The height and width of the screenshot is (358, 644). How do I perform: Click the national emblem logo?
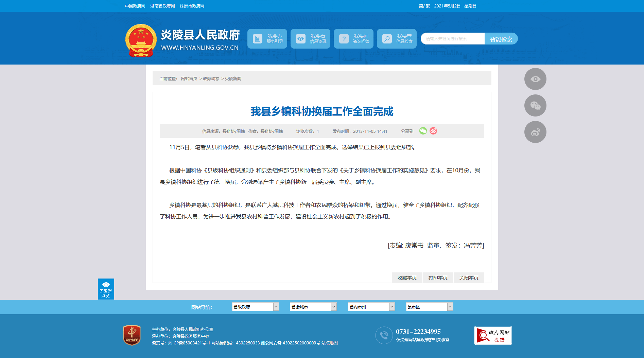(x=141, y=40)
